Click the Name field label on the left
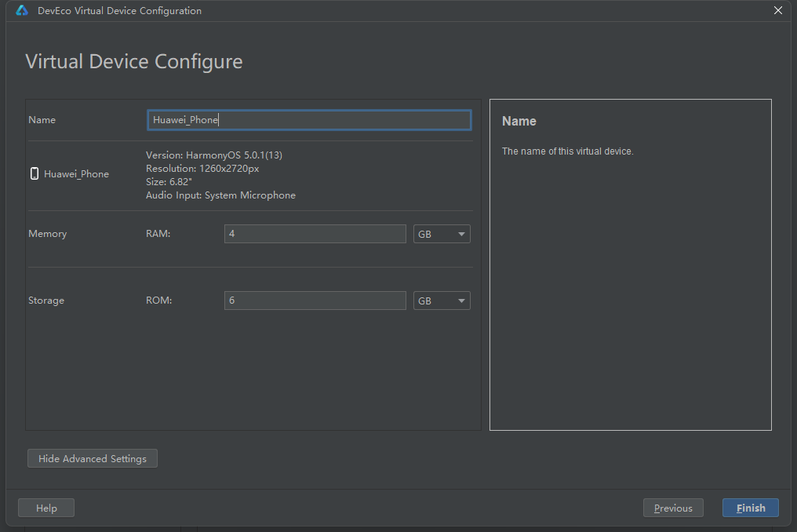Image resolution: width=797 pixels, height=532 pixels. pyautogui.click(x=42, y=120)
